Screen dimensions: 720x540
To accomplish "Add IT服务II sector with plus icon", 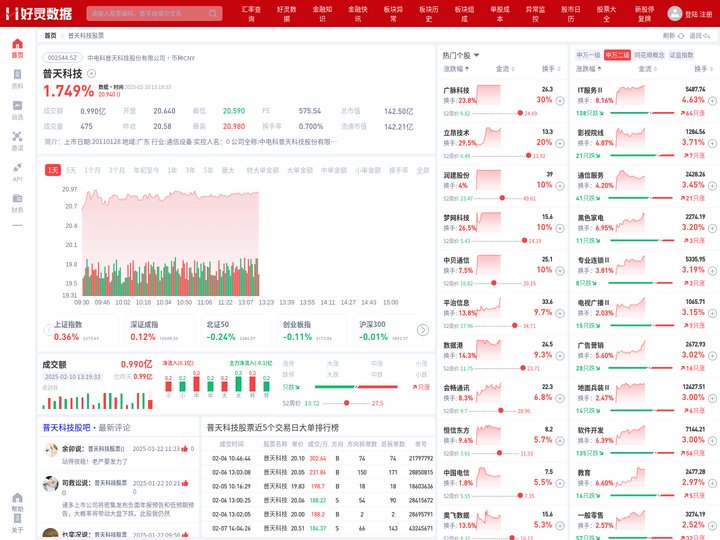I will point(712,101).
